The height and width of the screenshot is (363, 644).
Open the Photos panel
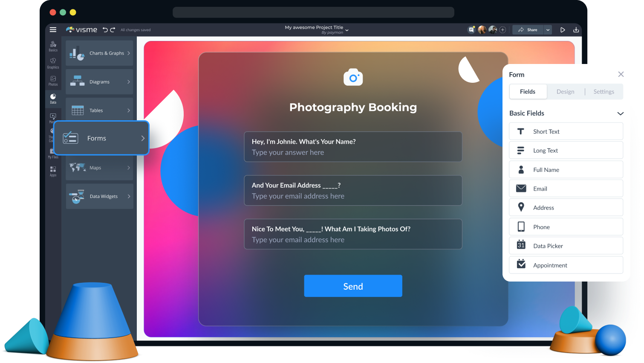click(53, 80)
